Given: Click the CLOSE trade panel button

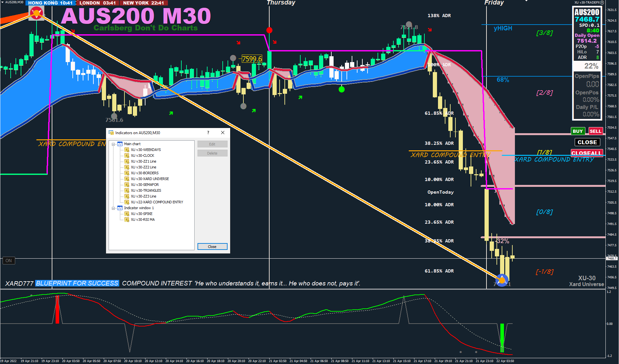Looking at the screenshot, I should (x=587, y=142).
